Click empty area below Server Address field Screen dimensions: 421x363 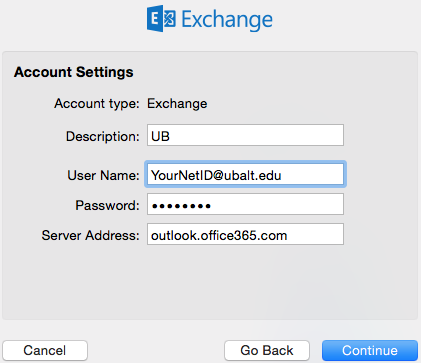[x=210, y=282]
